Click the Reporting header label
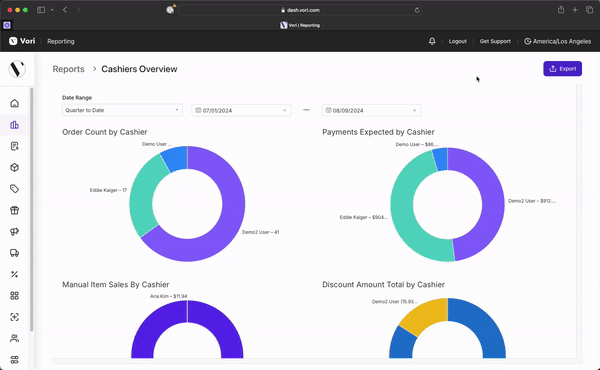The image size is (600, 370). click(61, 41)
